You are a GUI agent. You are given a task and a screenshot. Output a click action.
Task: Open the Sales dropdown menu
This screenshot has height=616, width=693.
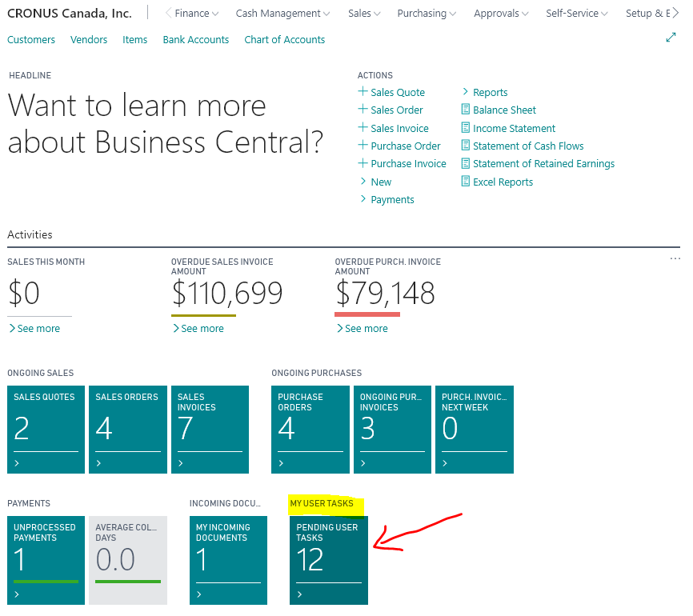364,14
